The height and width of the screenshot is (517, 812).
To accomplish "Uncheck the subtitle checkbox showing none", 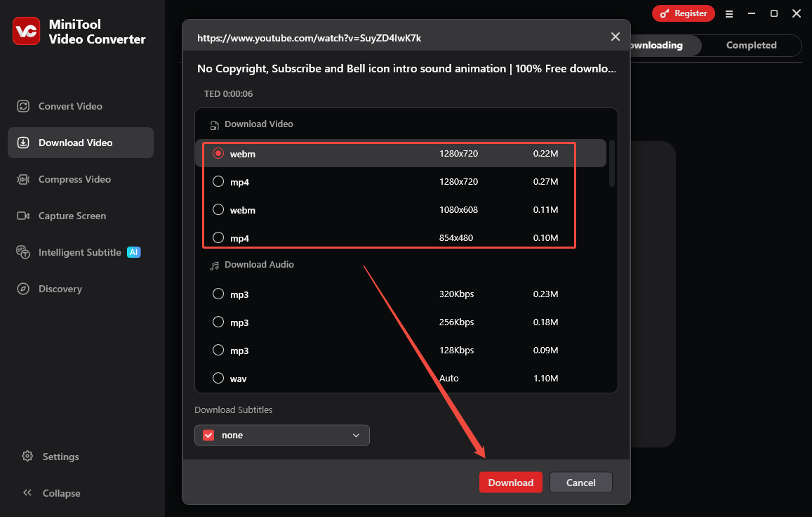I will (208, 435).
